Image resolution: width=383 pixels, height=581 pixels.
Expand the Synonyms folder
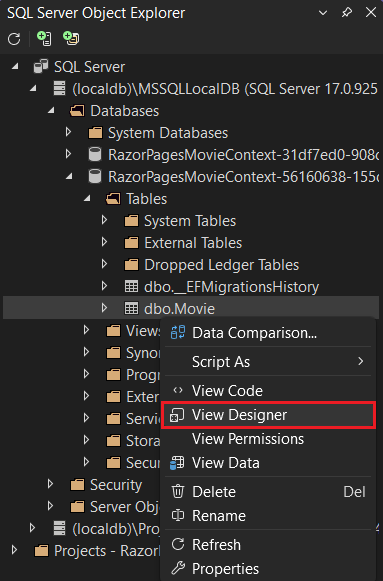pyautogui.click(x=86, y=352)
